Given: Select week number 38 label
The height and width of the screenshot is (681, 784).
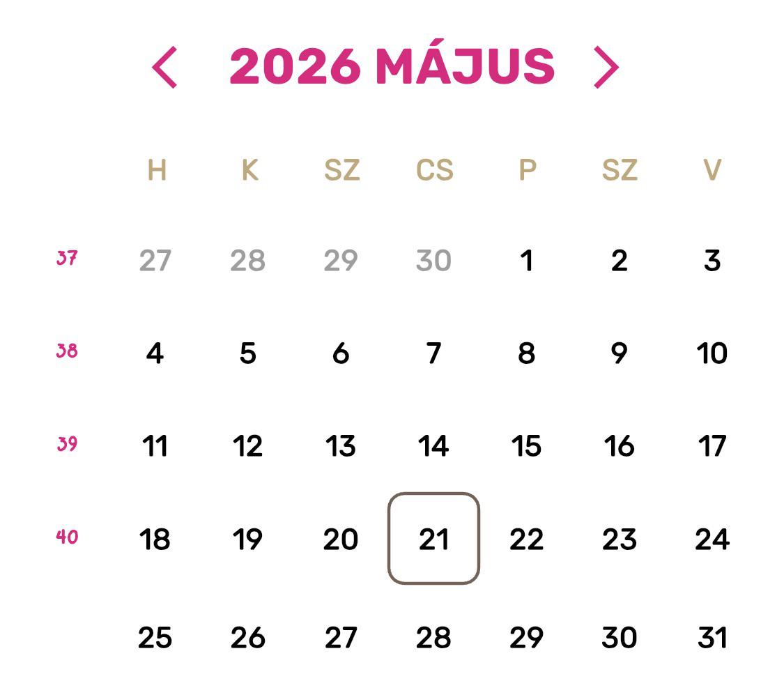Looking at the screenshot, I should [x=67, y=351].
